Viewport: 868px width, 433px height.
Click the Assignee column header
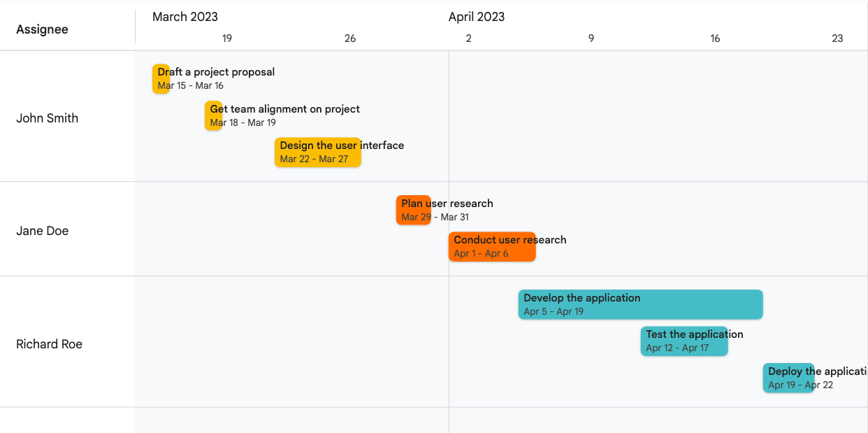pyautogui.click(x=42, y=29)
